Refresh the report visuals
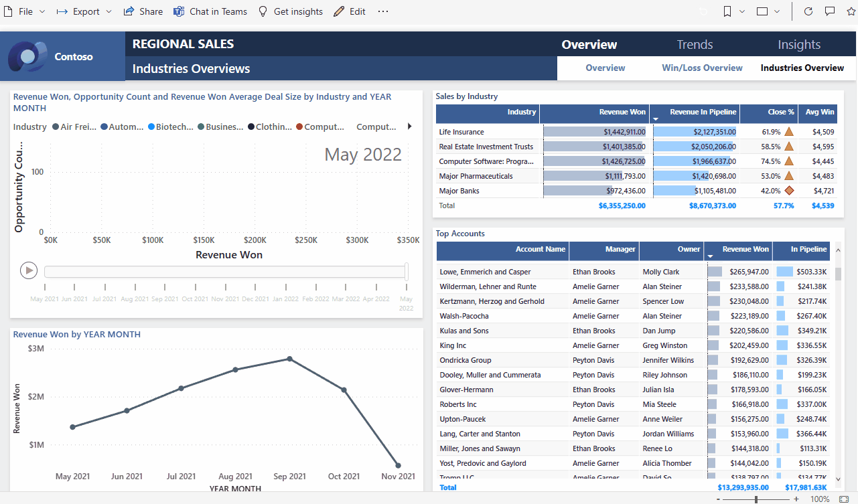 tap(808, 11)
